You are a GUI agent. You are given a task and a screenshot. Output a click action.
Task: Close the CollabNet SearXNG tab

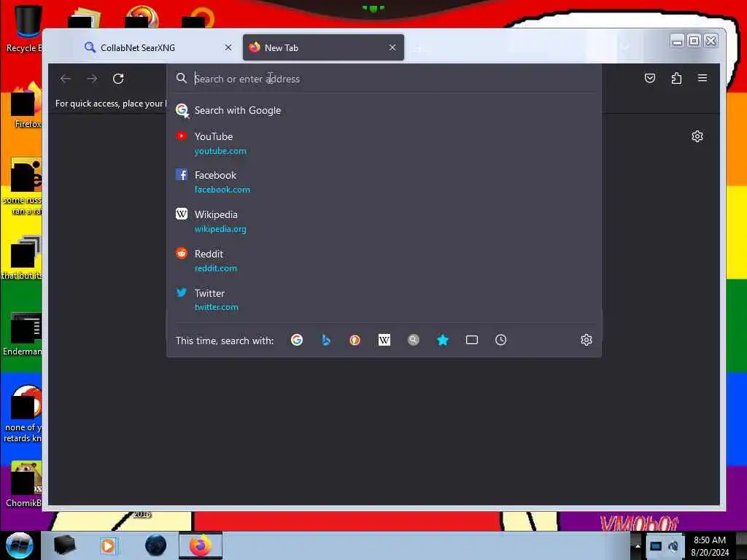[x=228, y=47]
